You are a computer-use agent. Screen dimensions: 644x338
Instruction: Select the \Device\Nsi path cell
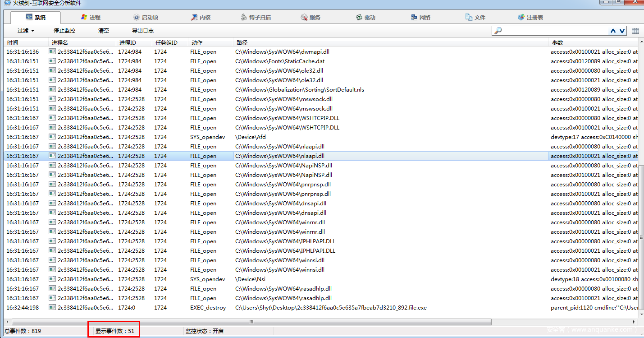click(250, 279)
